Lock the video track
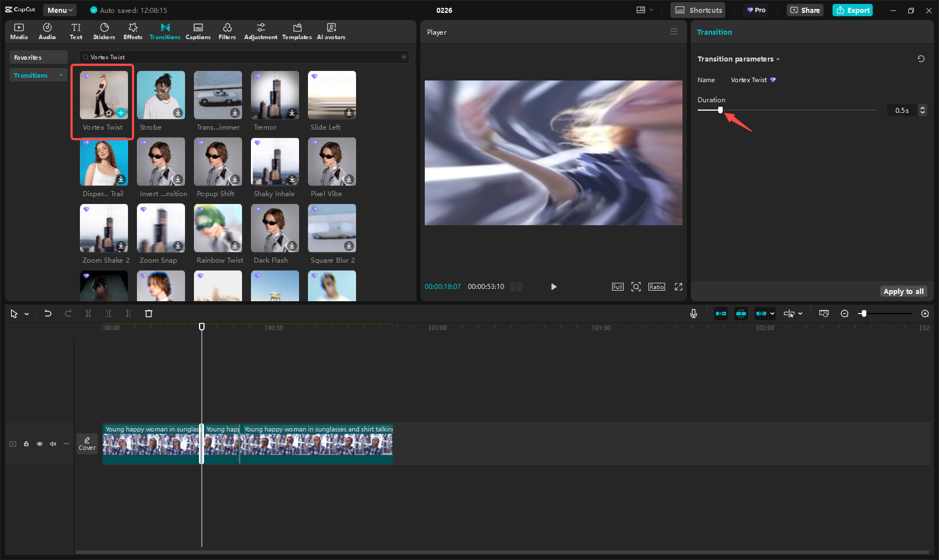The width and height of the screenshot is (939, 560). click(26, 444)
